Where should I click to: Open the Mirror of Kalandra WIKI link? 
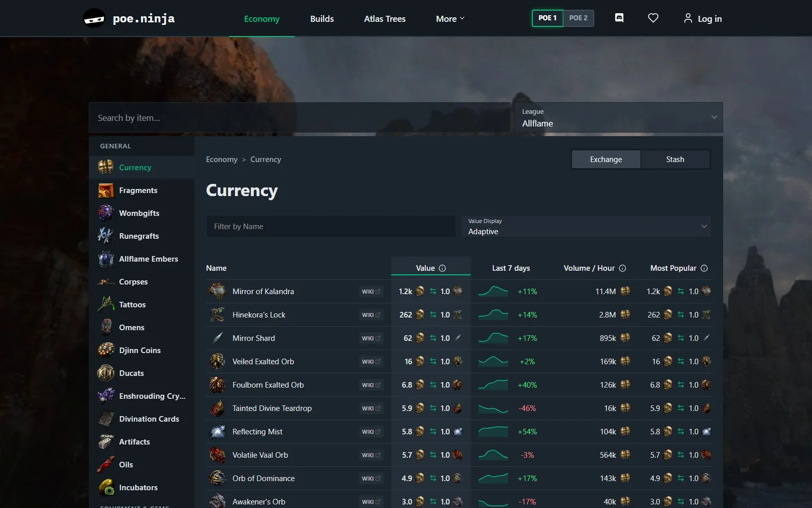pos(371,292)
